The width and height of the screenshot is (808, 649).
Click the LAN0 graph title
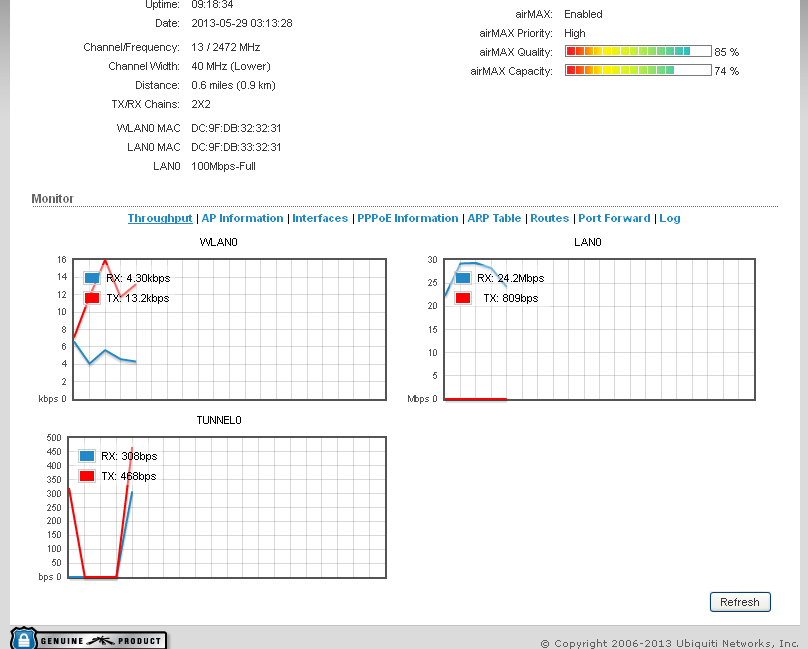tap(588, 242)
